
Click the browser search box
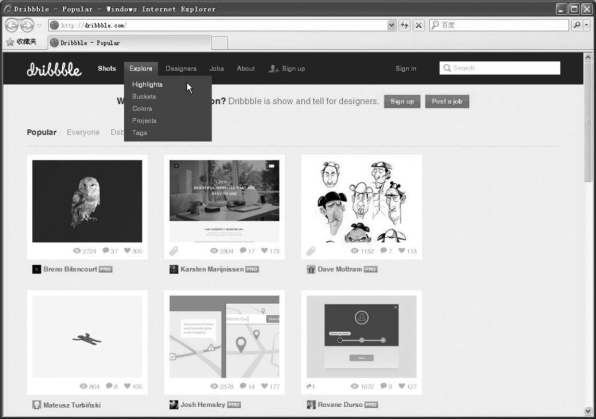point(499,25)
